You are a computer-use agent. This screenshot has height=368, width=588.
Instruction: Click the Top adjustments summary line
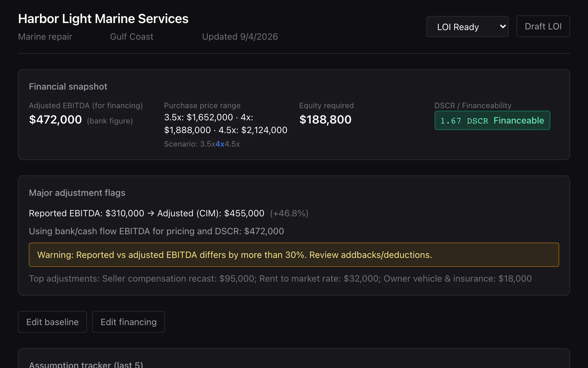click(x=280, y=279)
